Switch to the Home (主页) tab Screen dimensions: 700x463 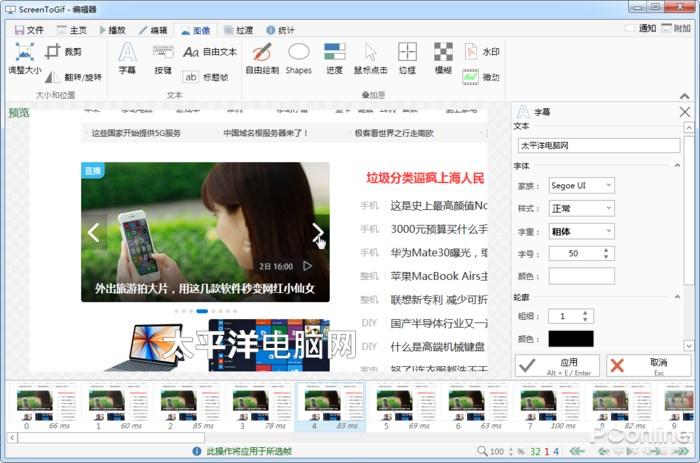click(71, 30)
